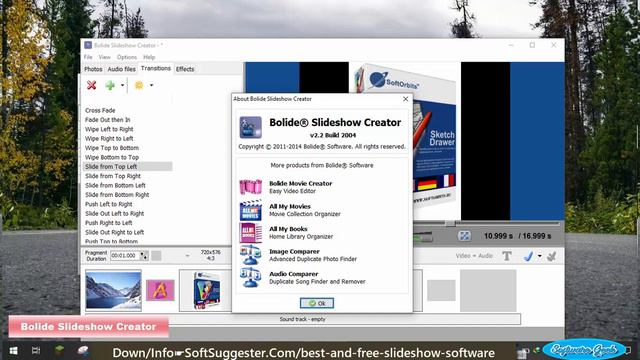Select Slide from Top Left transition
640x360 pixels.
(x=127, y=167)
